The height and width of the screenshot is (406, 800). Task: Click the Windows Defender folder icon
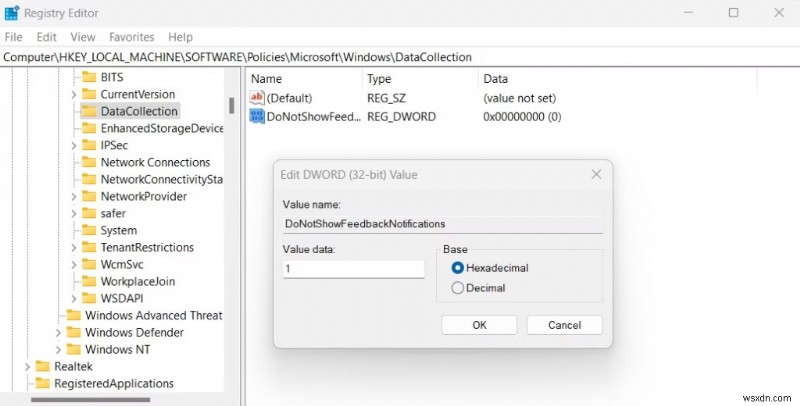point(73,332)
